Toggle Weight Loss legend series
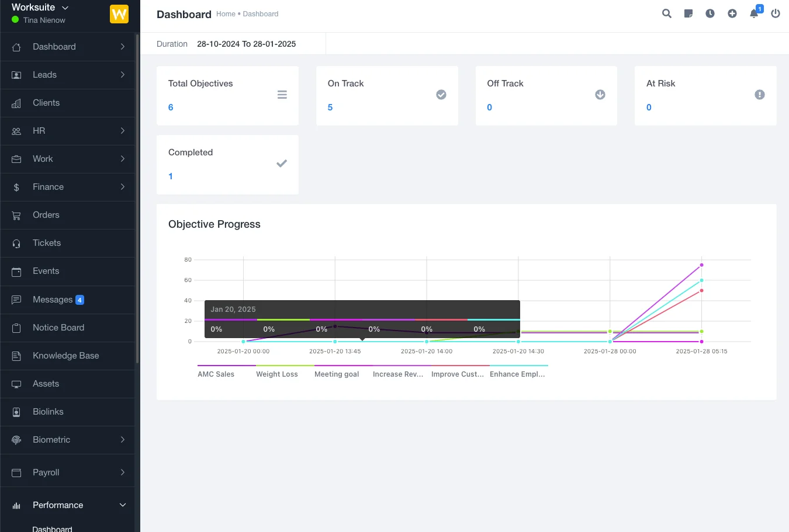 click(276, 374)
